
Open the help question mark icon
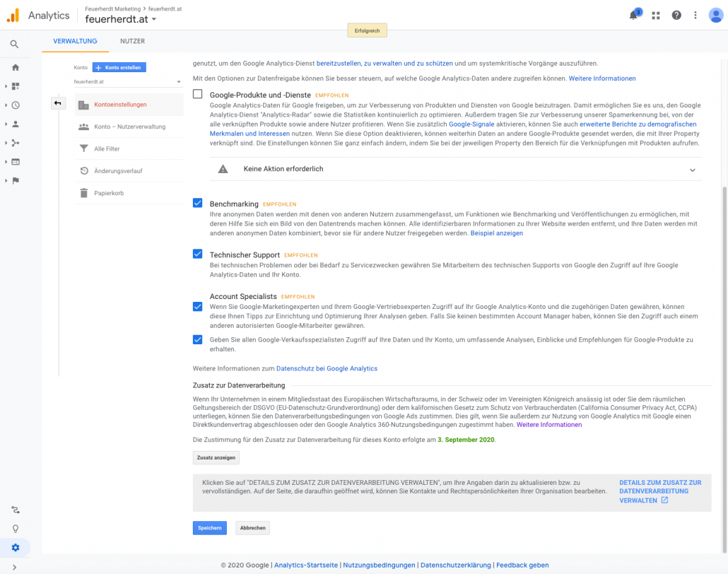[x=676, y=16]
